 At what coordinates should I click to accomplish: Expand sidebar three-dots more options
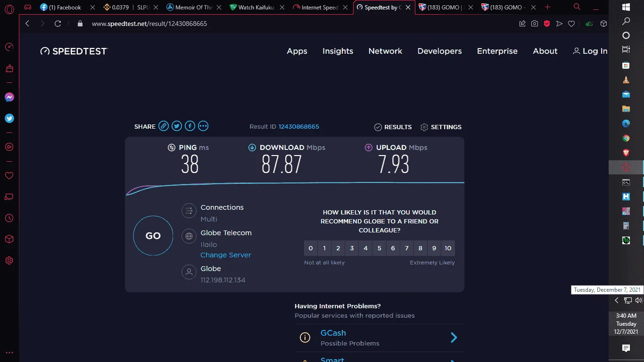9,352
